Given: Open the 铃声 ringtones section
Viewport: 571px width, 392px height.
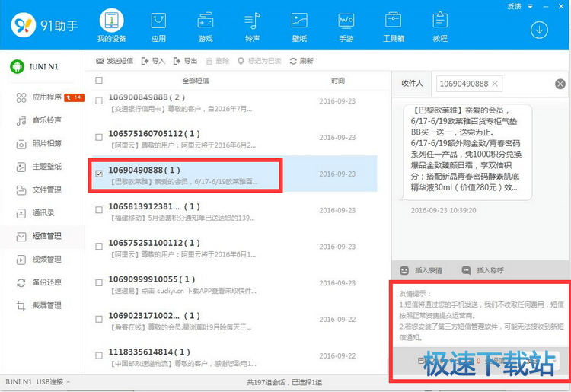Looking at the screenshot, I should pyautogui.click(x=252, y=27).
